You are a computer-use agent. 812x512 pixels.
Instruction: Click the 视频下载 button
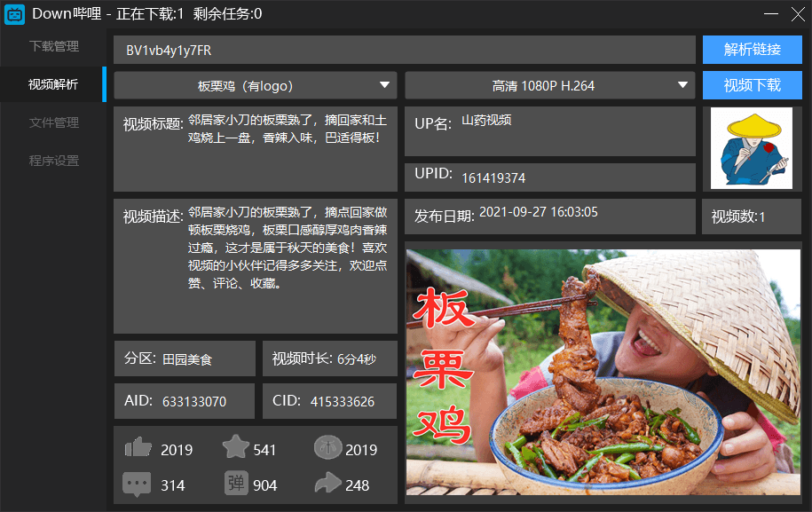tap(752, 86)
